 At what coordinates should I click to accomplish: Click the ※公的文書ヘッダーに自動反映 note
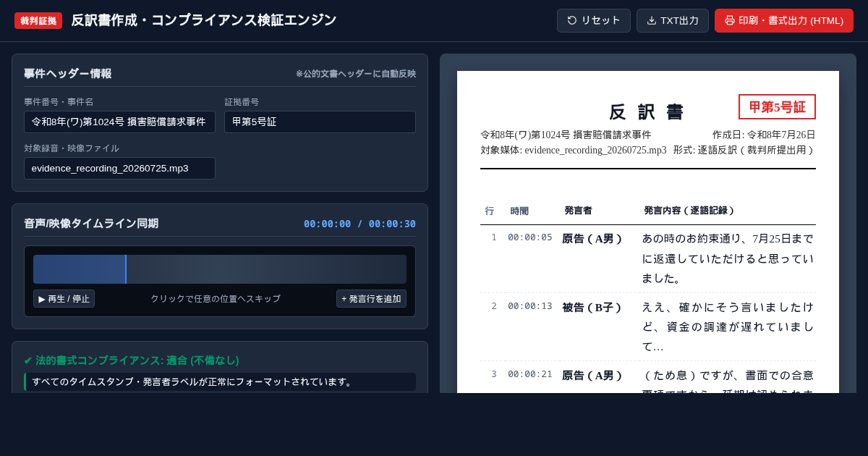point(356,74)
